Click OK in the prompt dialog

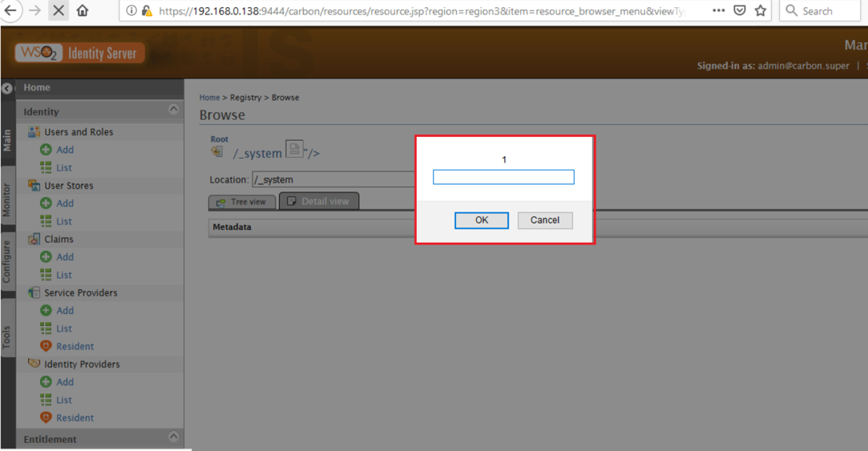tap(482, 220)
